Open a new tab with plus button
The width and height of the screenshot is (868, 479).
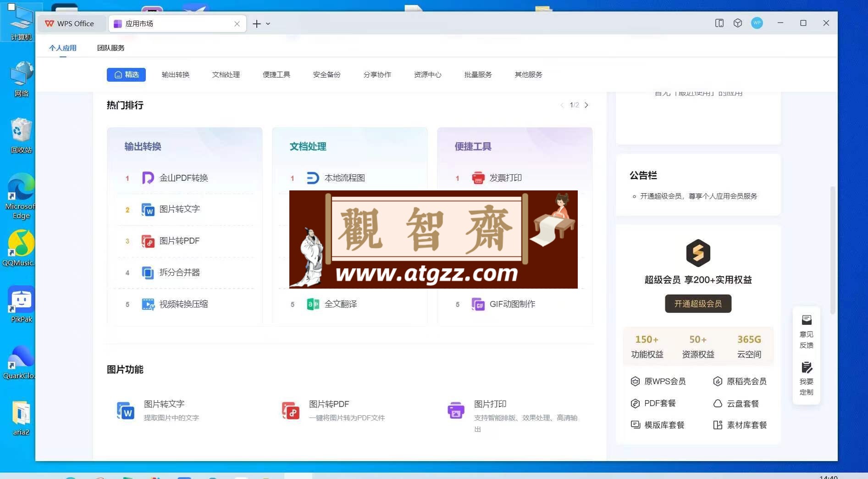(257, 24)
